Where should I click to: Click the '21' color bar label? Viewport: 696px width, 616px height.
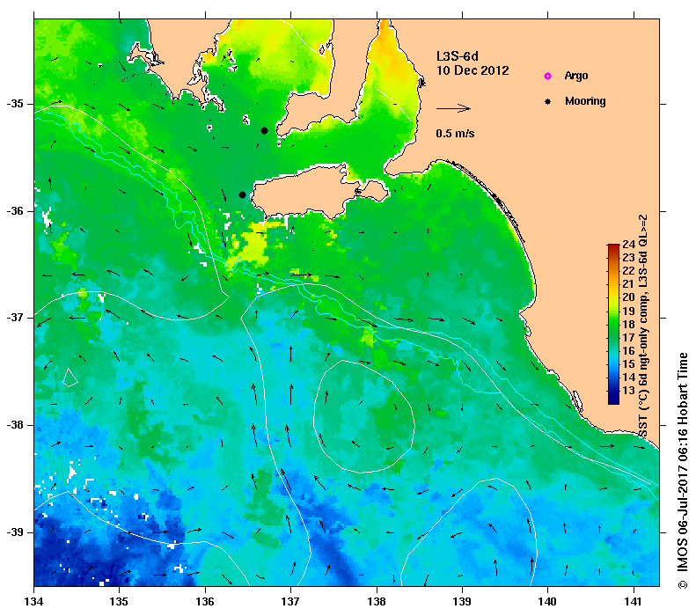click(628, 284)
